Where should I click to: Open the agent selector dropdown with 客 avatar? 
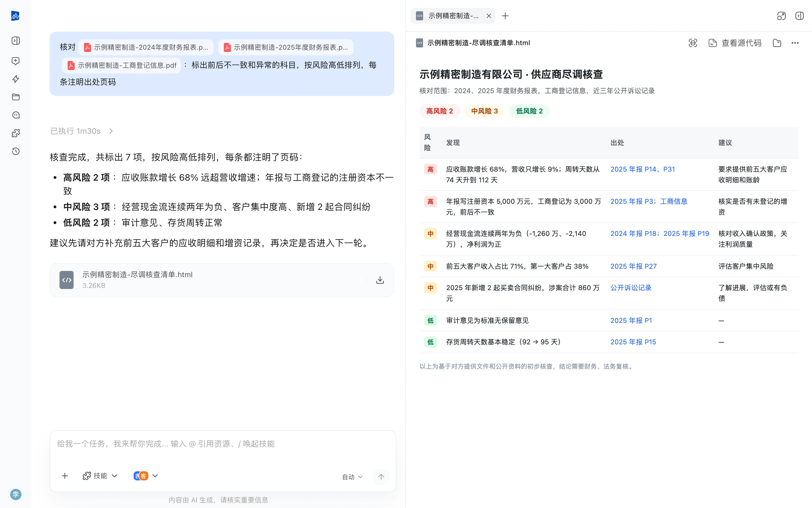coord(145,476)
